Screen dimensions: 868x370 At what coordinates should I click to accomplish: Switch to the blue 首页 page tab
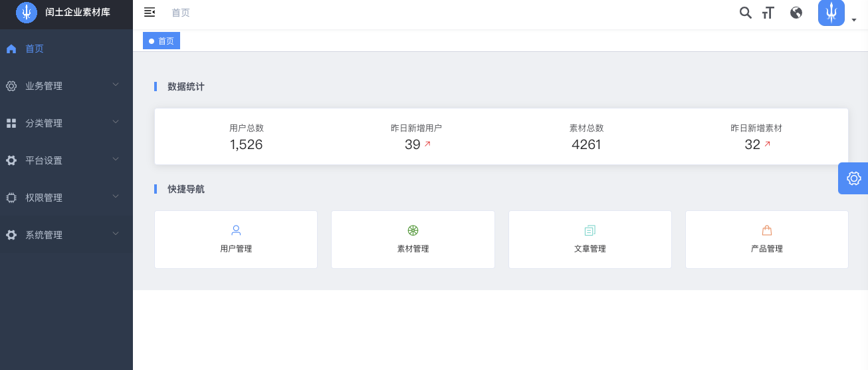coord(162,41)
